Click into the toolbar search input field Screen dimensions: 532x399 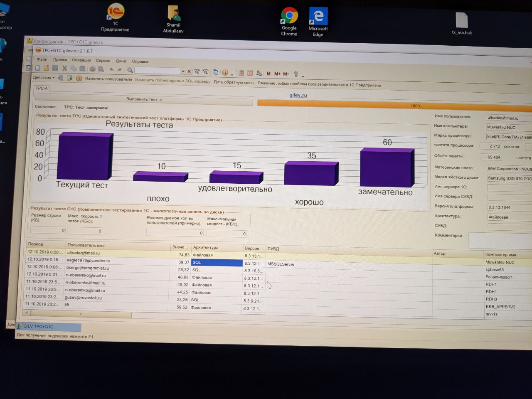(157, 71)
